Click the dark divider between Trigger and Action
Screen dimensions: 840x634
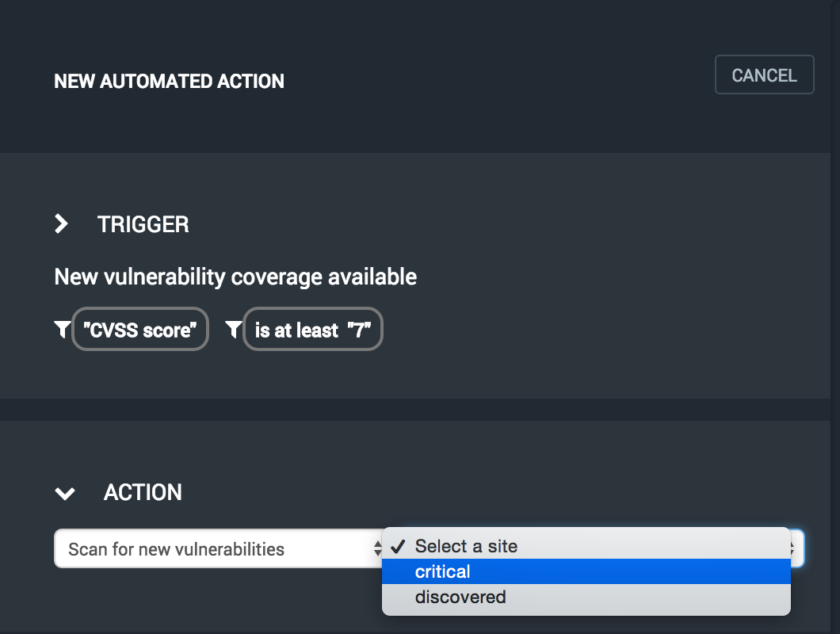click(420, 410)
